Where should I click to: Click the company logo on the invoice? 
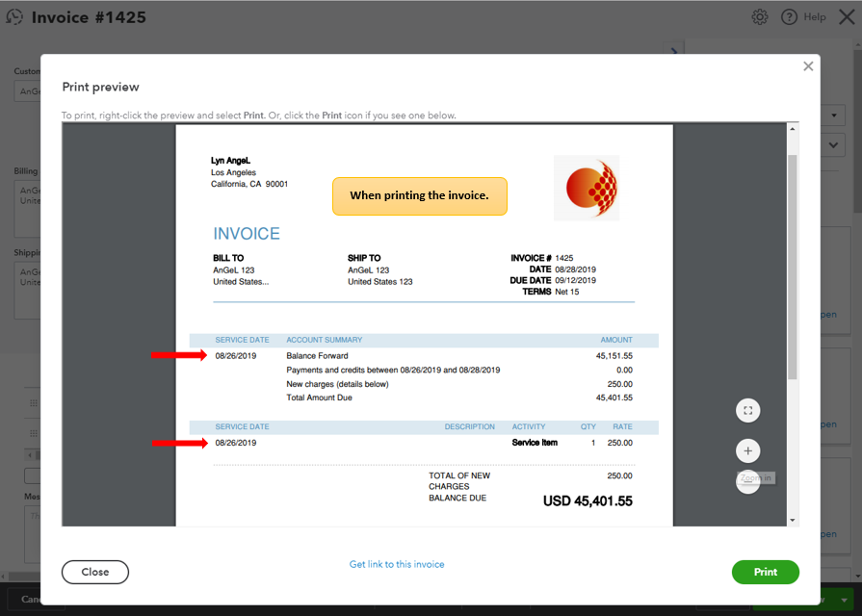pyautogui.click(x=587, y=189)
